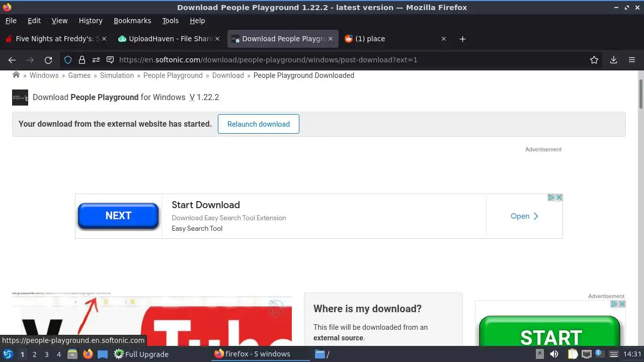Go to the Windows breadcrumb link
This screenshot has height=362, width=644.
point(44,75)
